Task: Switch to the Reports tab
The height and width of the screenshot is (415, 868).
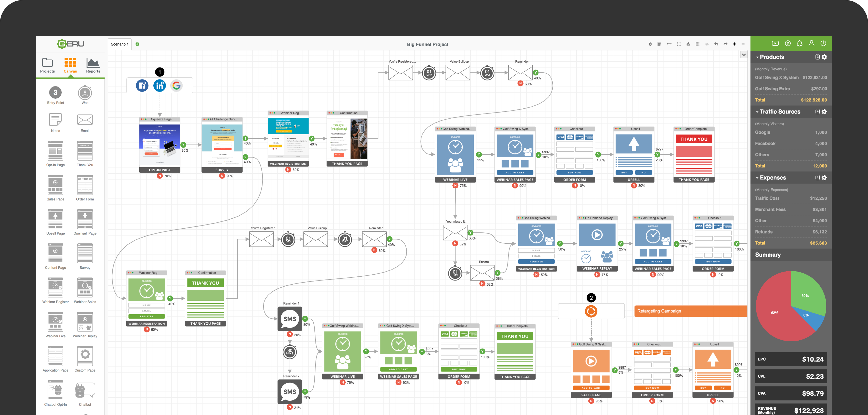Action: tap(93, 65)
